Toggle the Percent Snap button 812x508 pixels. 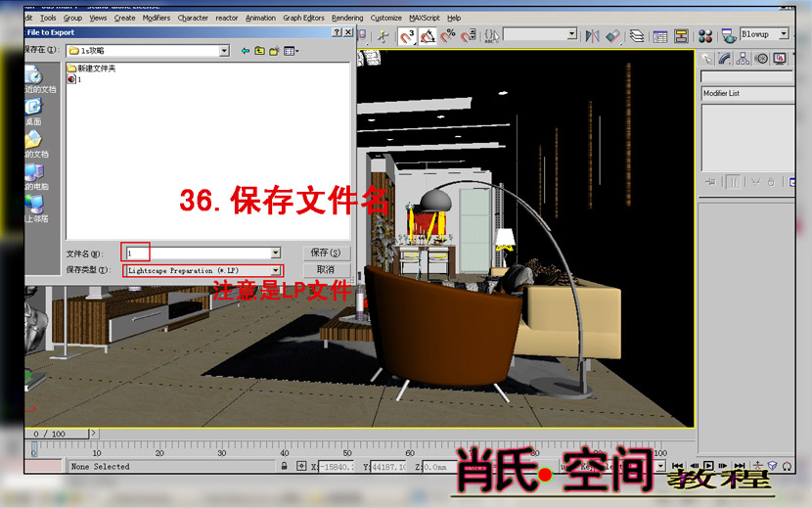[447, 36]
